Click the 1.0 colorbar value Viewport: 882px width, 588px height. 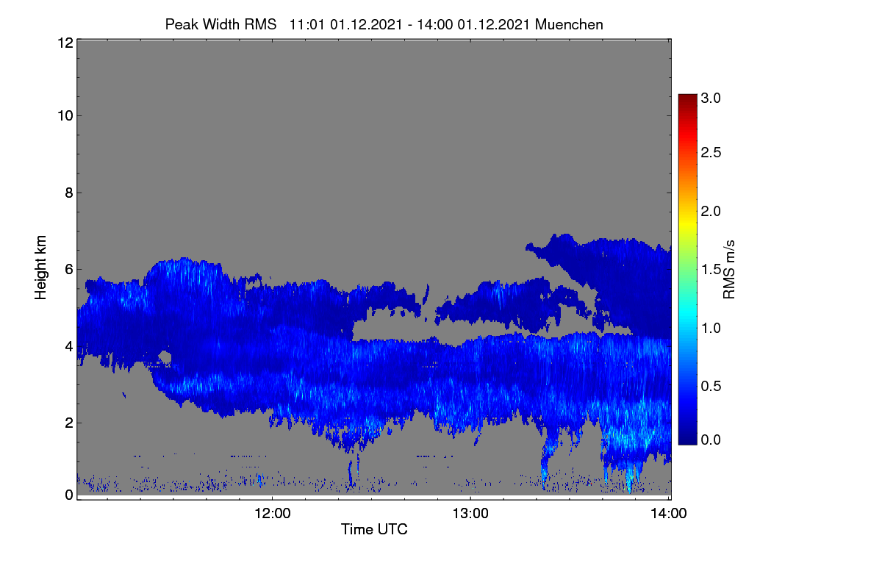711,327
